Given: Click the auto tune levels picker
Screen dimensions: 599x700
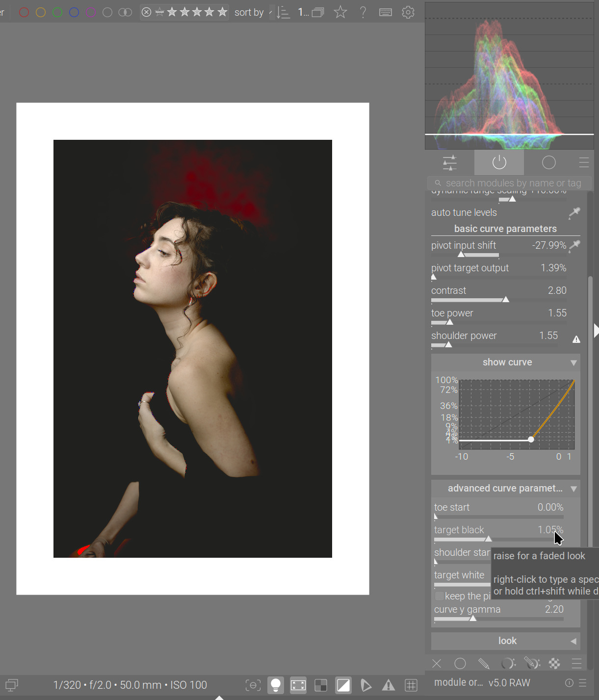Looking at the screenshot, I should (574, 213).
